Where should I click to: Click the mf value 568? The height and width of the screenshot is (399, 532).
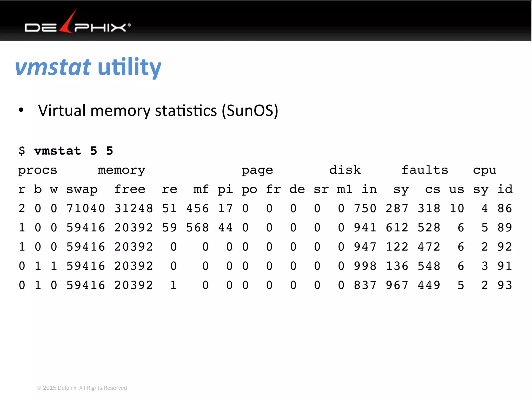[197, 228]
